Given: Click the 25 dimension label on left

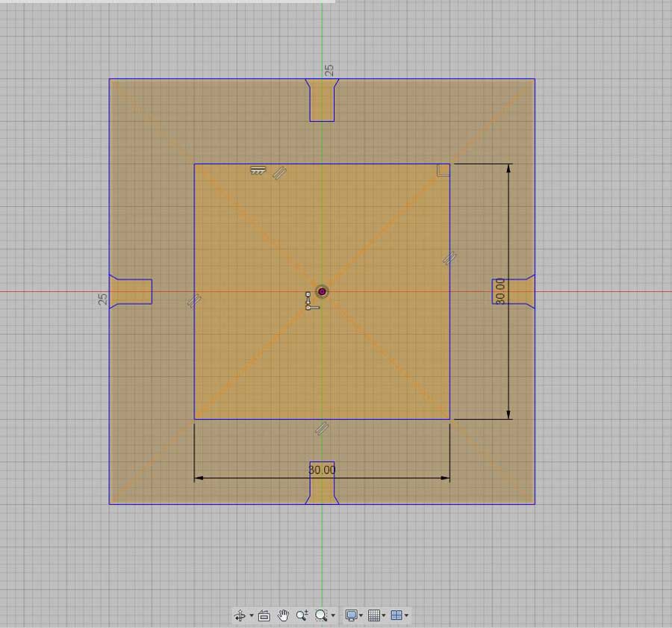Looking at the screenshot, I should click(103, 299).
